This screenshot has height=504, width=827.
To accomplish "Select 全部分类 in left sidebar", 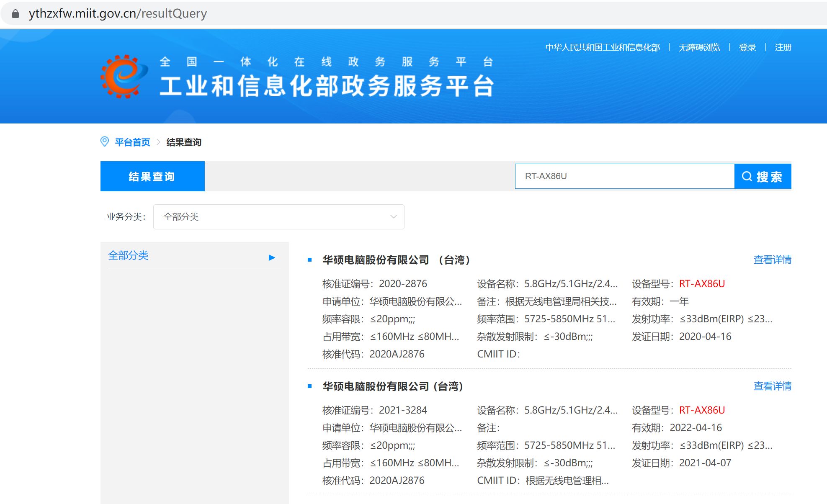I will (128, 255).
